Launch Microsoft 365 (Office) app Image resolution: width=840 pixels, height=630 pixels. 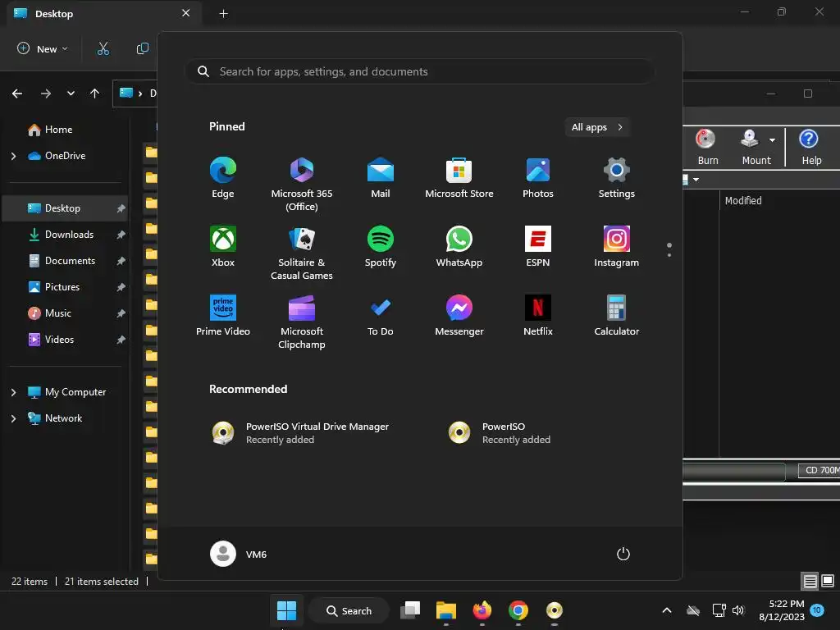tap(302, 185)
